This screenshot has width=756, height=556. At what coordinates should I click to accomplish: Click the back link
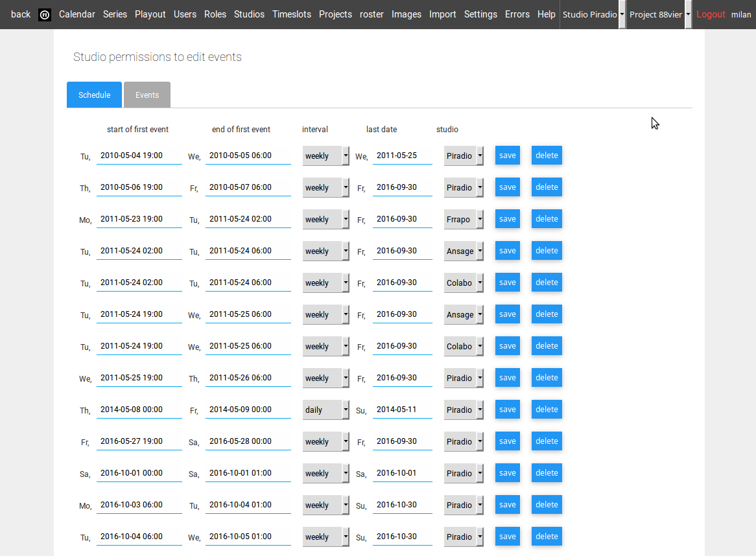[21, 14]
